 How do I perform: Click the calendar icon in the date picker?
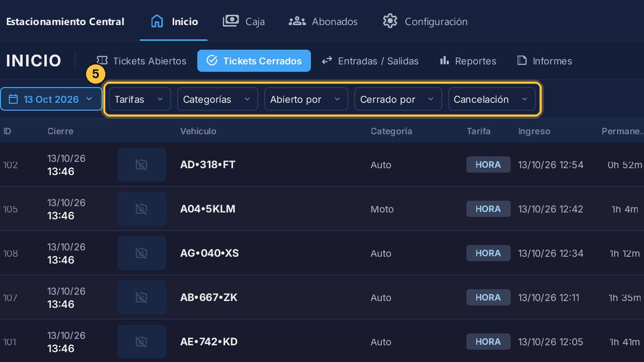(14, 99)
